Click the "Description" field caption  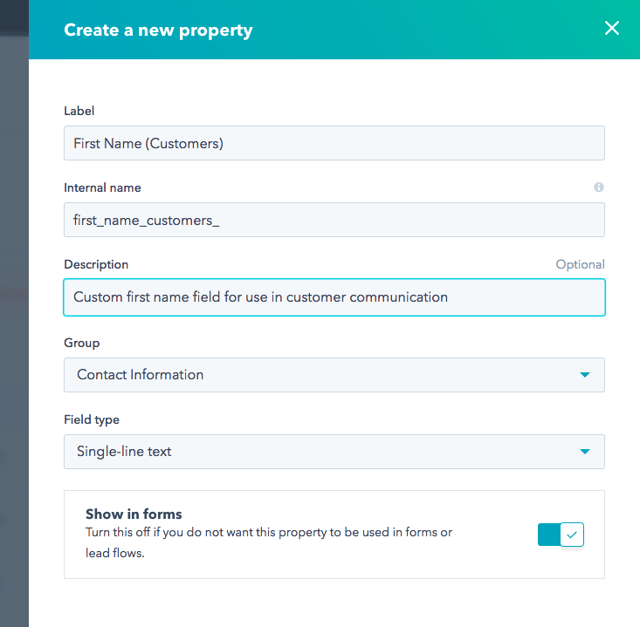[96, 265]
